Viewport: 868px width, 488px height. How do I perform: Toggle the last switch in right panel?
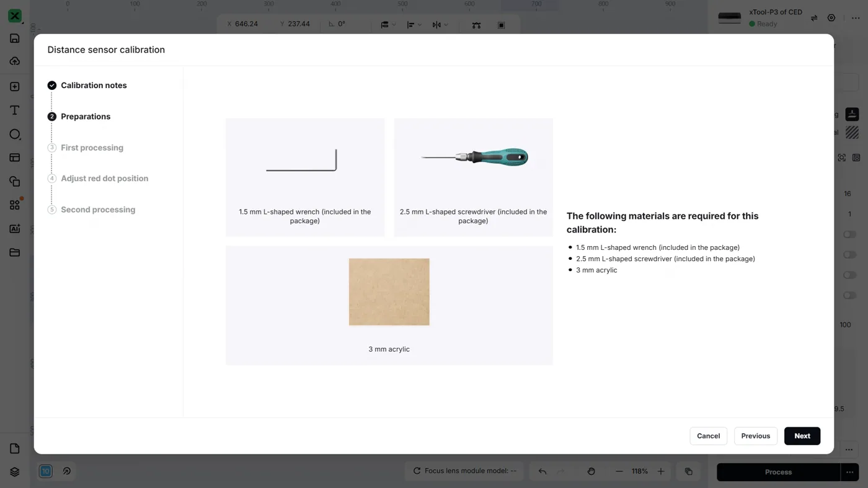(x=849, y=295)
